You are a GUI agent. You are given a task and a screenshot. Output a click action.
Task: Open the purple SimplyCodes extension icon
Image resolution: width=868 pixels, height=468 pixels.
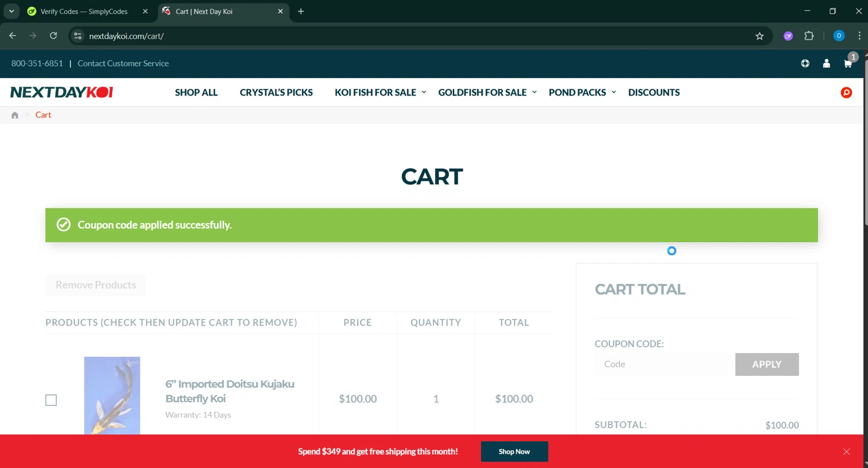788,36
